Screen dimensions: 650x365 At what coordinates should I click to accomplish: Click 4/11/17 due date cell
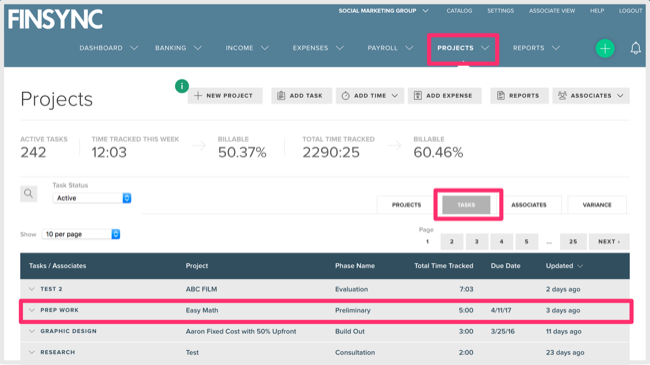pos(501,310)
